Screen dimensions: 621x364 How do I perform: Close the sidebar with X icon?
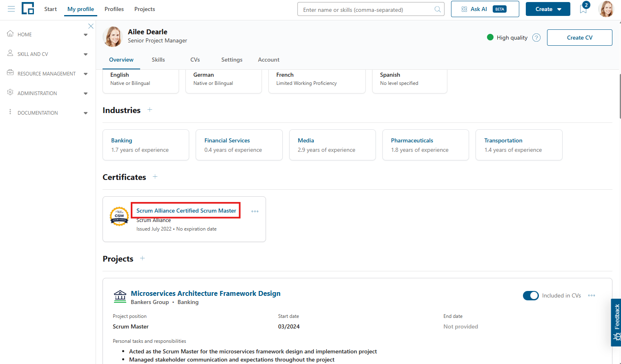click(91, 26)
